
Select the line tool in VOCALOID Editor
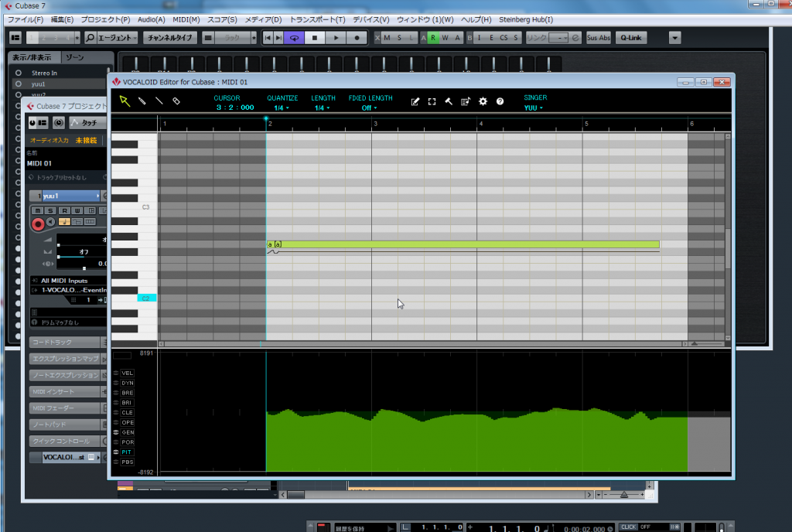[x=159, y=101]
